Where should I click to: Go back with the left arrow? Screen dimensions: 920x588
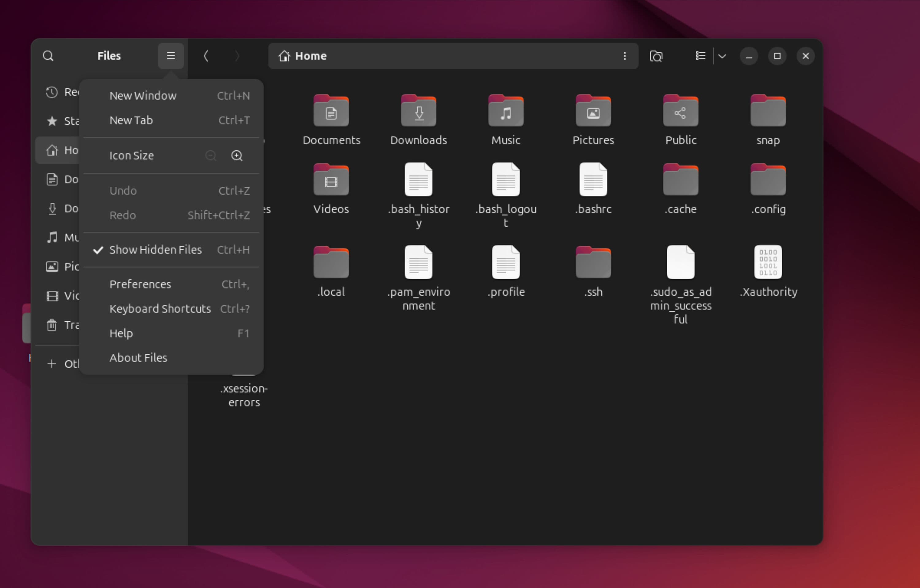206,56
